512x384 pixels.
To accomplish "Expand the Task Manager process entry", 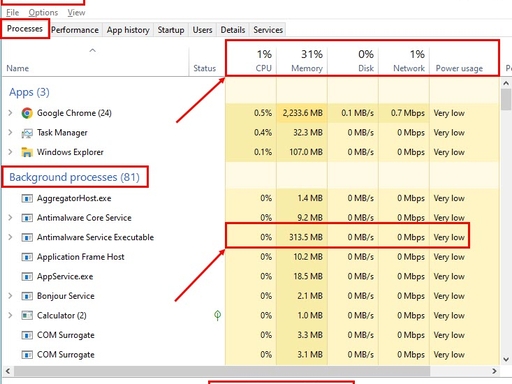I will 10,133.
